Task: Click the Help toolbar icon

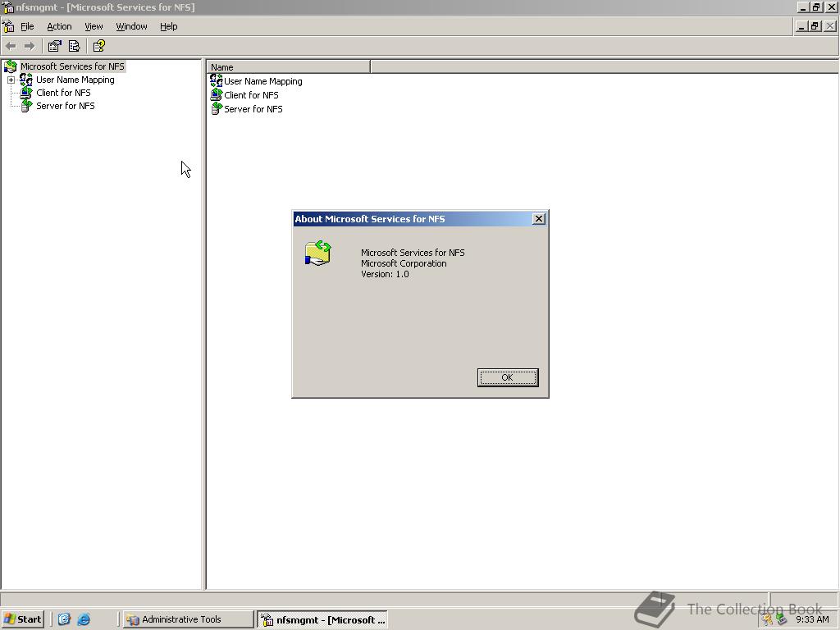Action: point(98,47)
